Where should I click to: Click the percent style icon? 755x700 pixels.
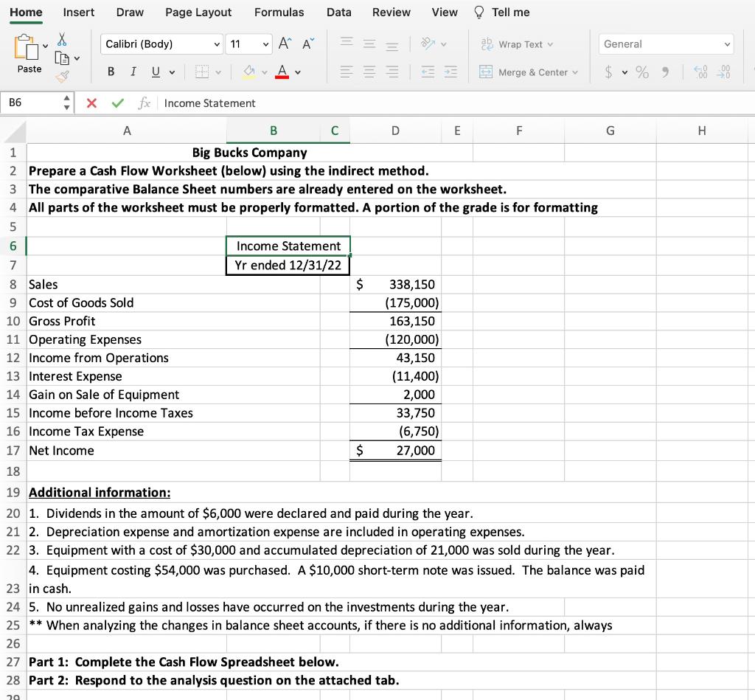click(643, 72)
